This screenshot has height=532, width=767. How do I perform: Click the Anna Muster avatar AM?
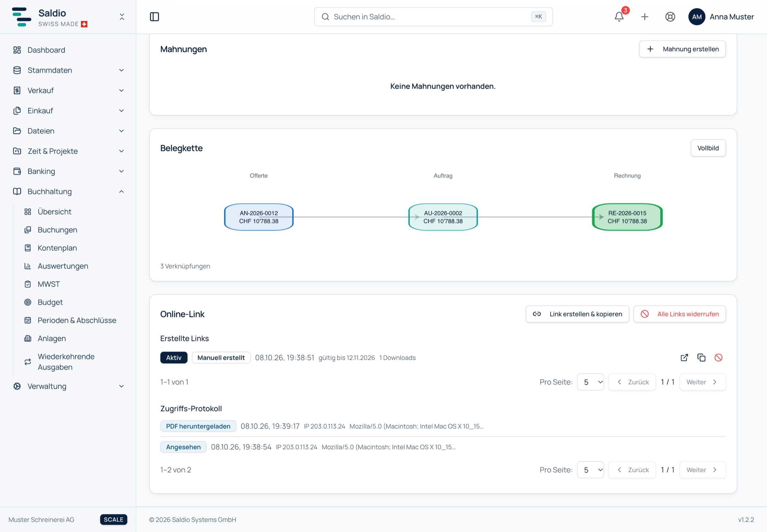tap(697, 17)
